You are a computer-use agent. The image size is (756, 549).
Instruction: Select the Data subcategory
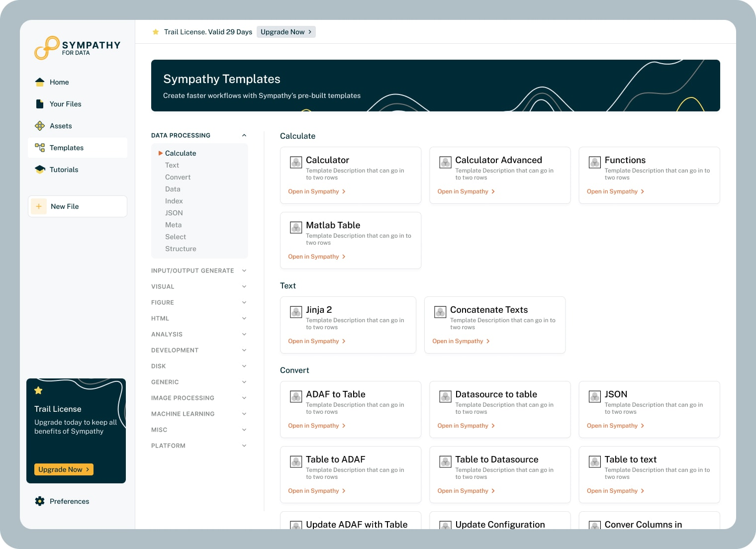tap(173, 189)
